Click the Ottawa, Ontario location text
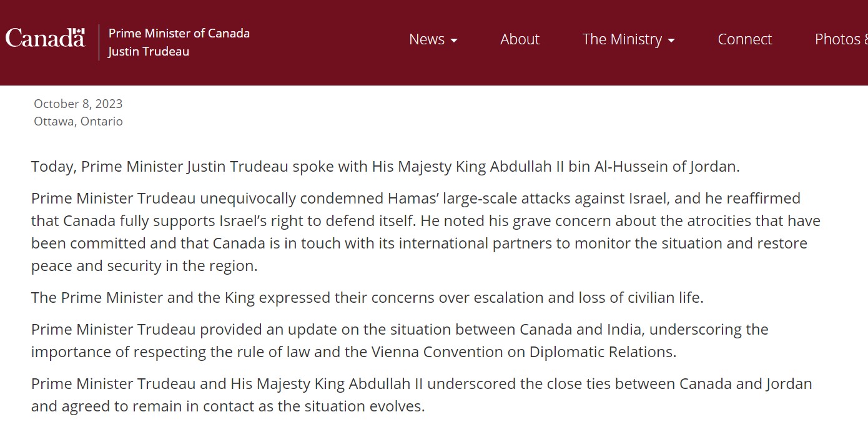This screenshot has width=868, height=442. point(78,121)
